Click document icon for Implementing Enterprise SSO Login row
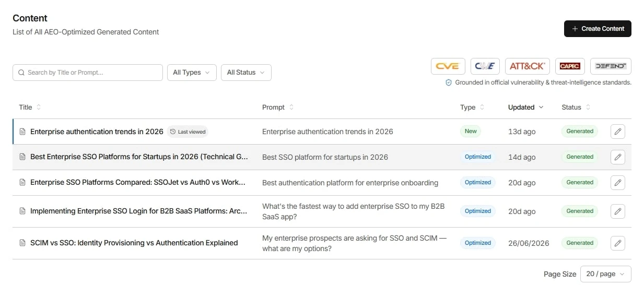This screenshot has height=285, width=644. pos(22,211)
